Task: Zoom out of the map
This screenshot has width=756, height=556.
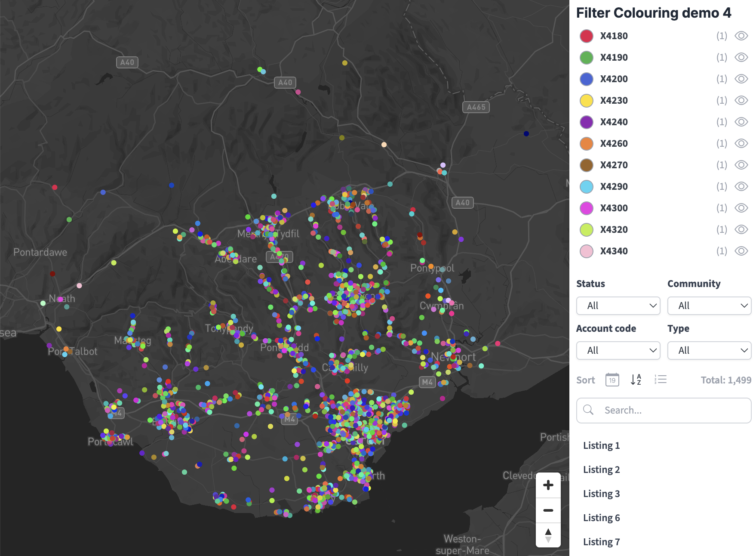Action: [548, 510]
